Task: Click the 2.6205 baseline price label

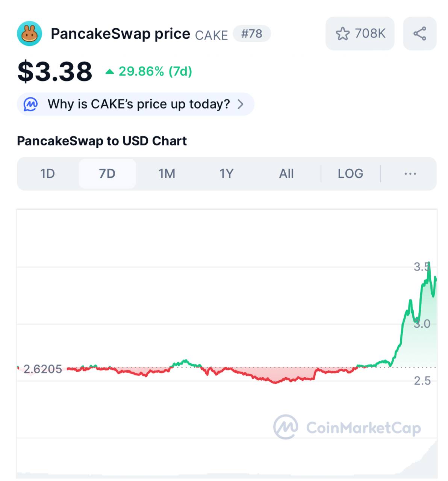Action: pos(42,369)
